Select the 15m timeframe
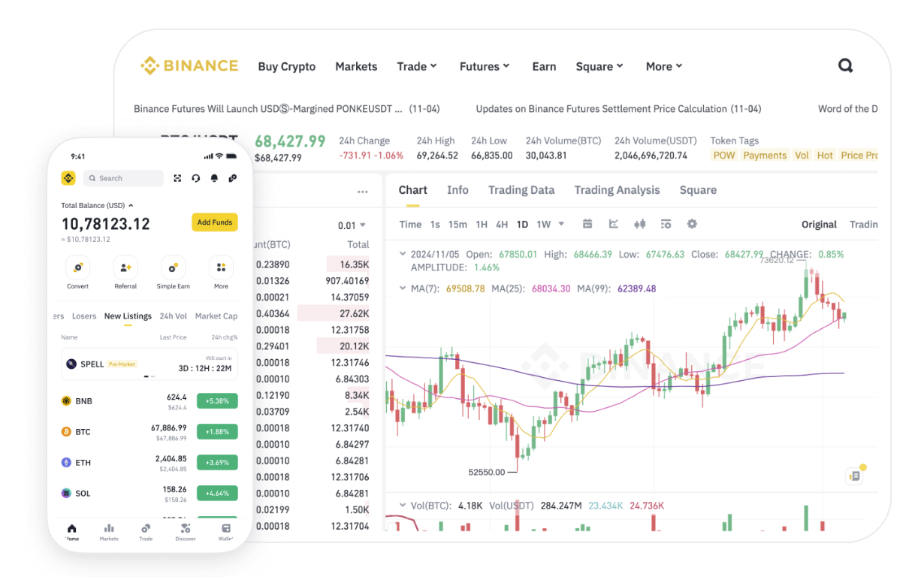This screenshot has width=924, height=580. coord(460,224)
